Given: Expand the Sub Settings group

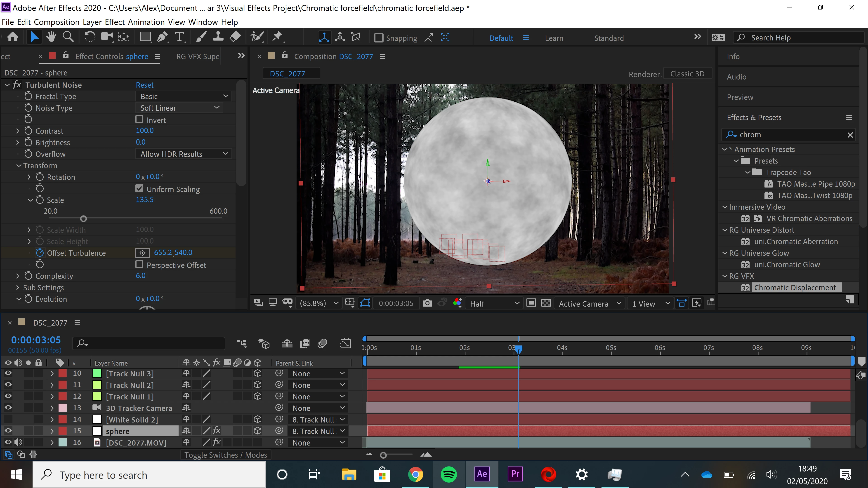Looking at the screenshot, I should point(18,287).
